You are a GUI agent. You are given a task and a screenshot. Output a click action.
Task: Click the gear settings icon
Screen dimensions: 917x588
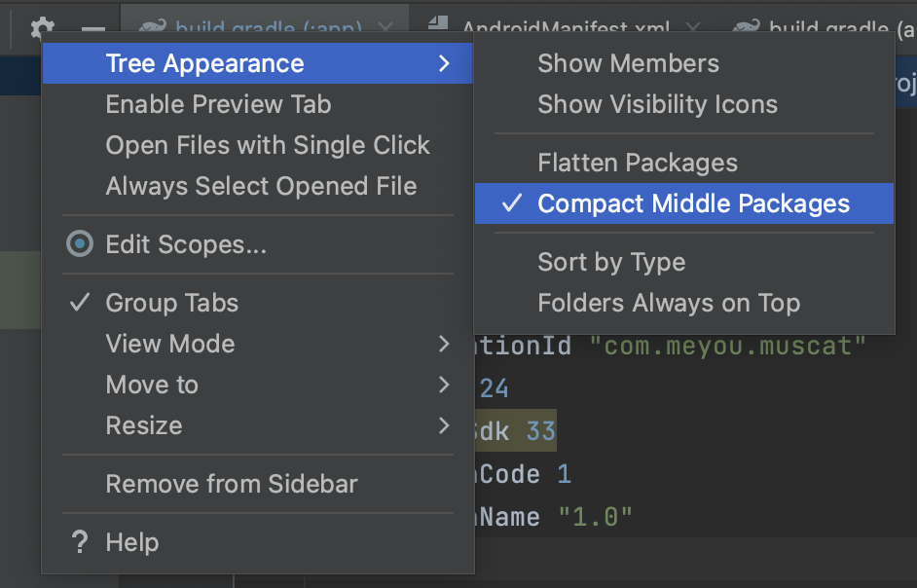(43, 28)
